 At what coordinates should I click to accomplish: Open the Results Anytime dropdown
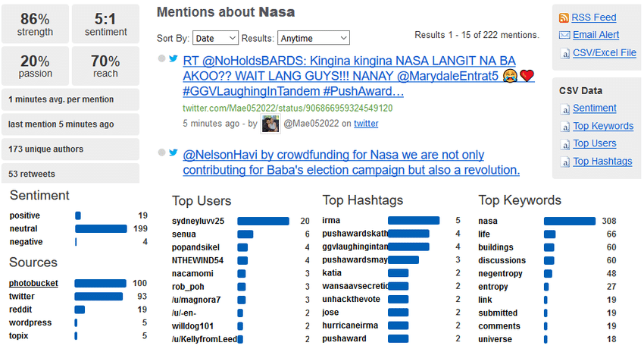[314, 38]
